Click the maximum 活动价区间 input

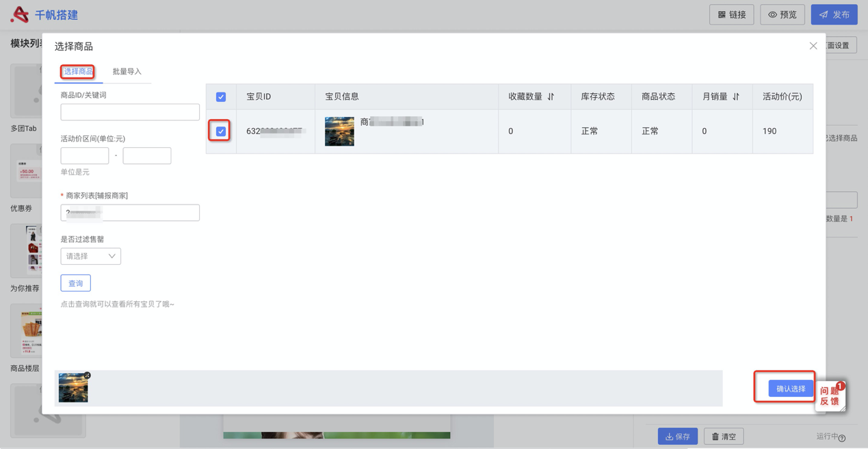(x=147, y=156)
